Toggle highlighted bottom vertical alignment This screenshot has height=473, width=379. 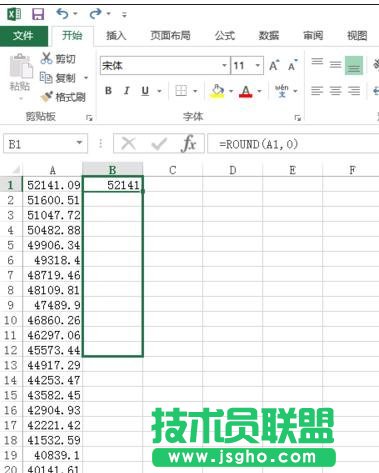pos(354,65)
